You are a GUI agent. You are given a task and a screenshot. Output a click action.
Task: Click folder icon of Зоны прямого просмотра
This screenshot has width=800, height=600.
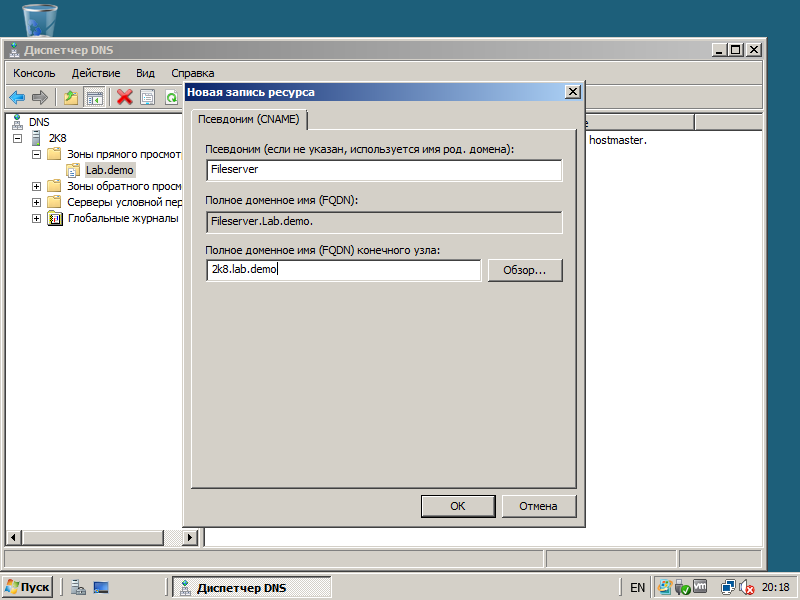coord(54,154)
